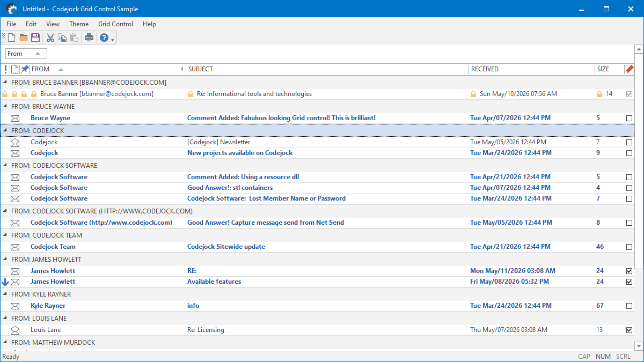Open the Edit menu
This screenshot has height=362, width=644.
pos(31,24)
